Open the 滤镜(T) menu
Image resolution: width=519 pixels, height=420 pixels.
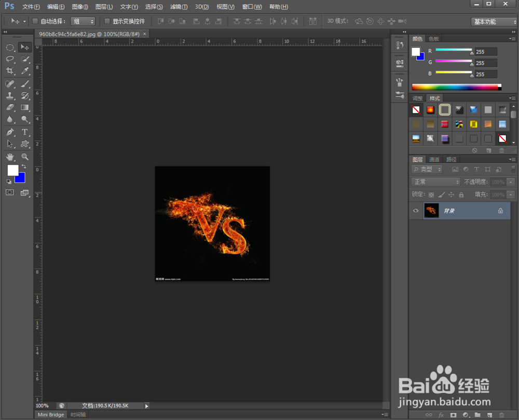[179, 7]
